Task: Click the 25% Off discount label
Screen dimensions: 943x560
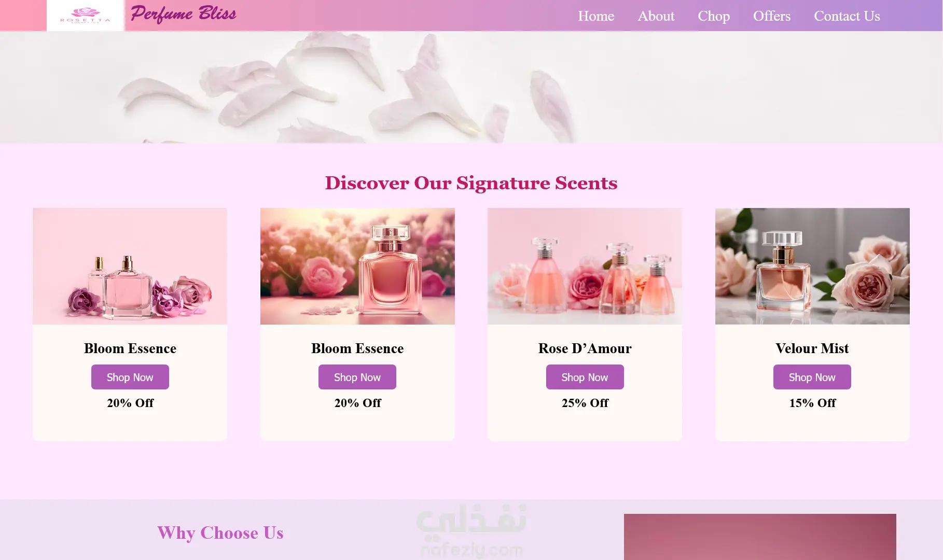Action: click(x=585, y=403)
